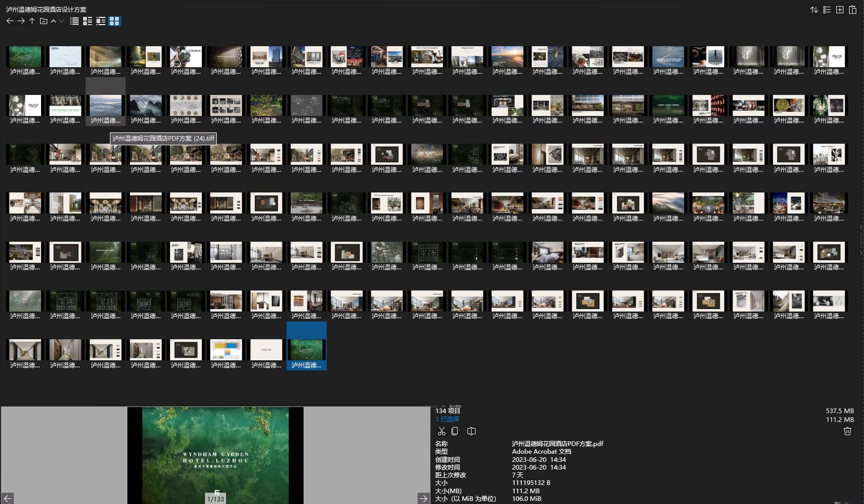864x504 pixels.
Task: Delete the selected file with trash icon
Action: pyautogui.click(x=848, y=431)
